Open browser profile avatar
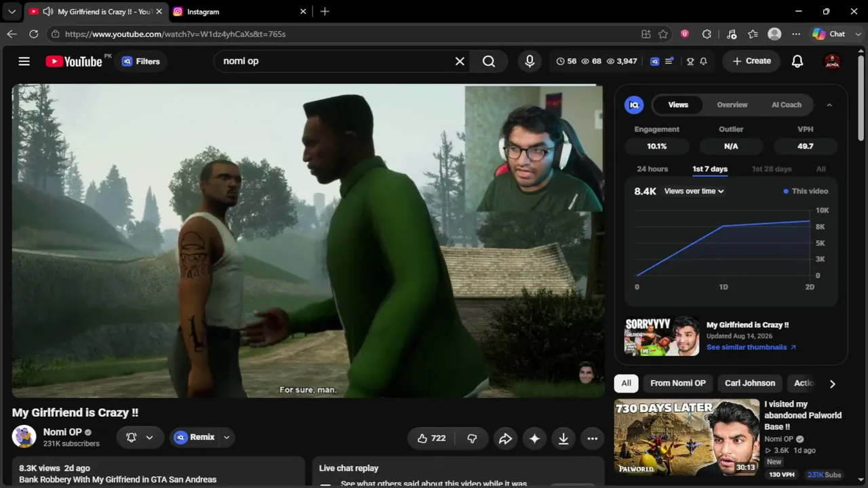The image size is (868, 488). 774,34
